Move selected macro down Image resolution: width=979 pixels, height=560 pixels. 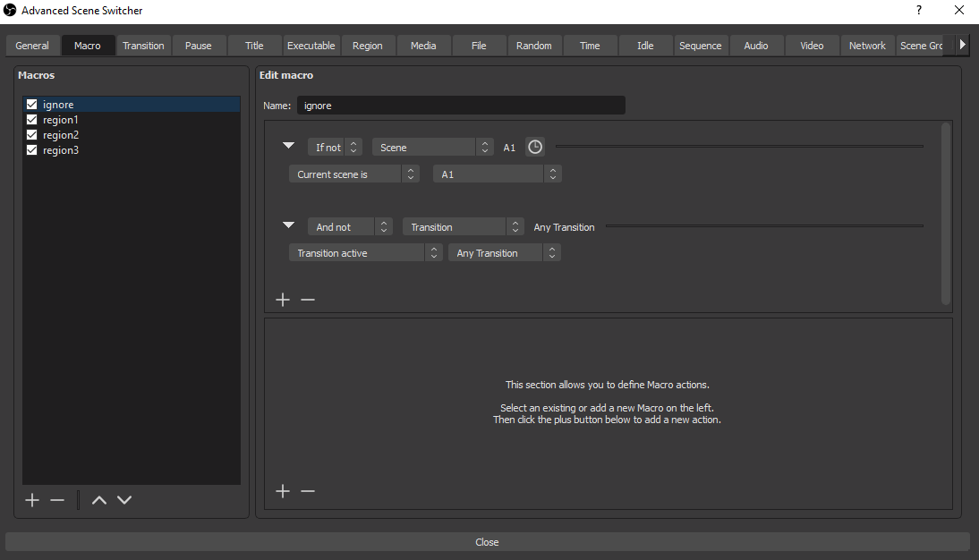pos(124,500)
